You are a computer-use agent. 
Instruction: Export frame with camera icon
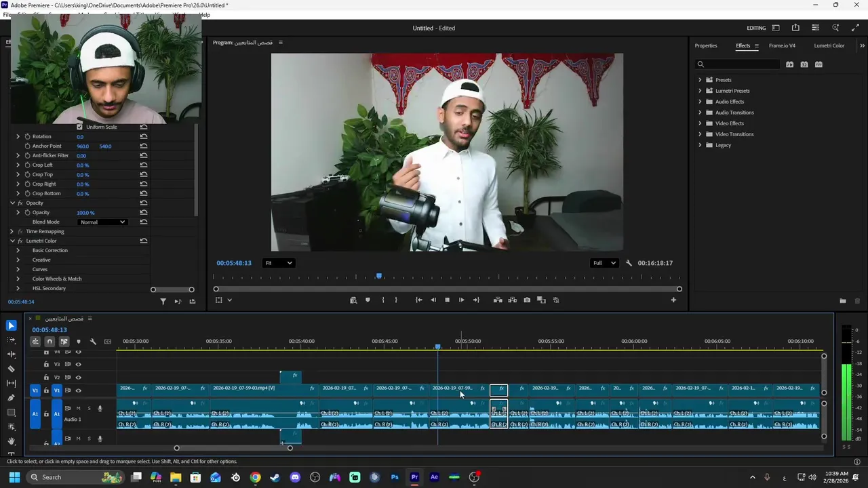(527, 300)
